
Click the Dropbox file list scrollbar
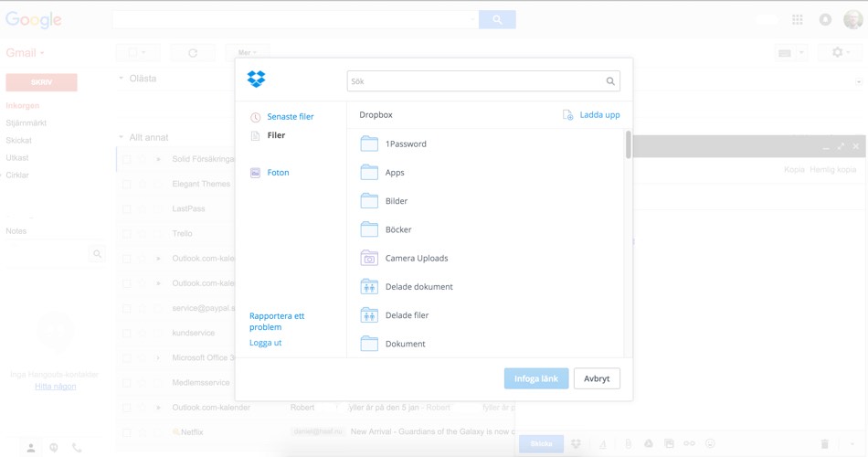pyautogui.click(x=629, y=144)
